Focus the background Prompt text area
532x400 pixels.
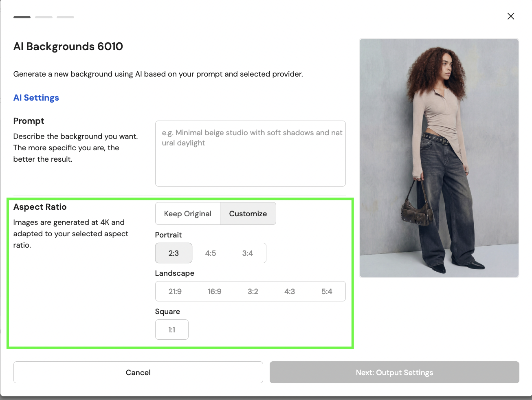tap(251, 154)
